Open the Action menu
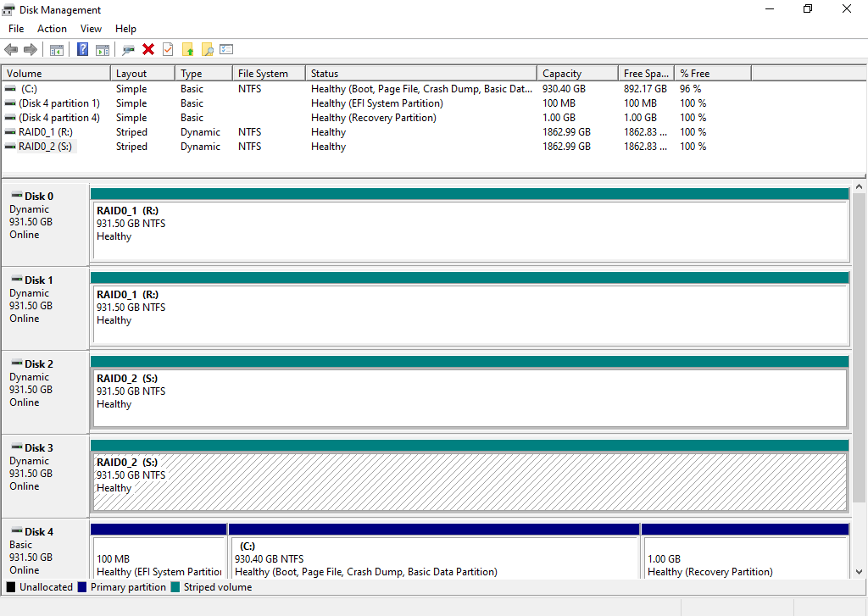Image resolution: width=868 pixels, height=616 pixels. (x=52, y=29)
